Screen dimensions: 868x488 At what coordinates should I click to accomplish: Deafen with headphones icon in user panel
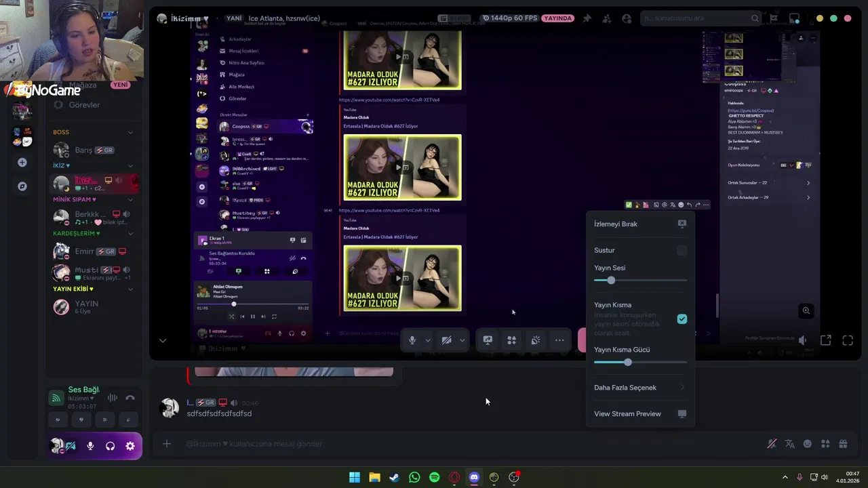pyautogui.click(x=110, y=446)
